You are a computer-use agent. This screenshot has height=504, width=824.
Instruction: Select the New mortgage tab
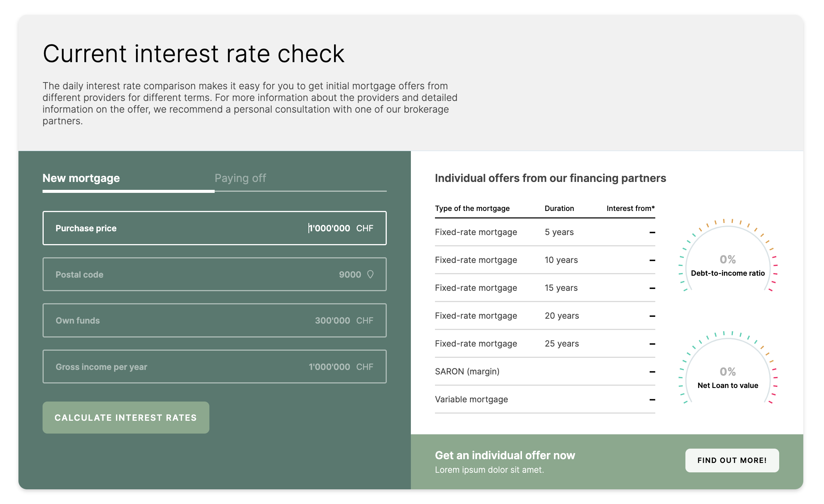pos(81,178)
